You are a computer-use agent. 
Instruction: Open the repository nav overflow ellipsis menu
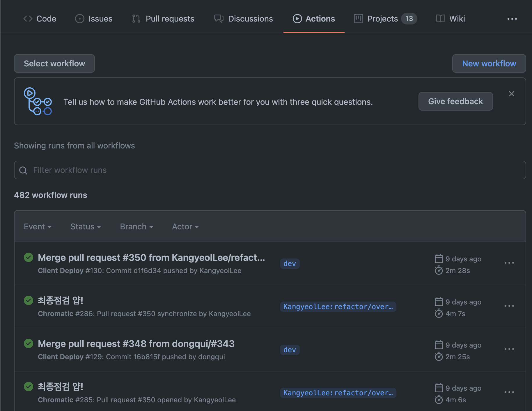(x=512, y=19)
